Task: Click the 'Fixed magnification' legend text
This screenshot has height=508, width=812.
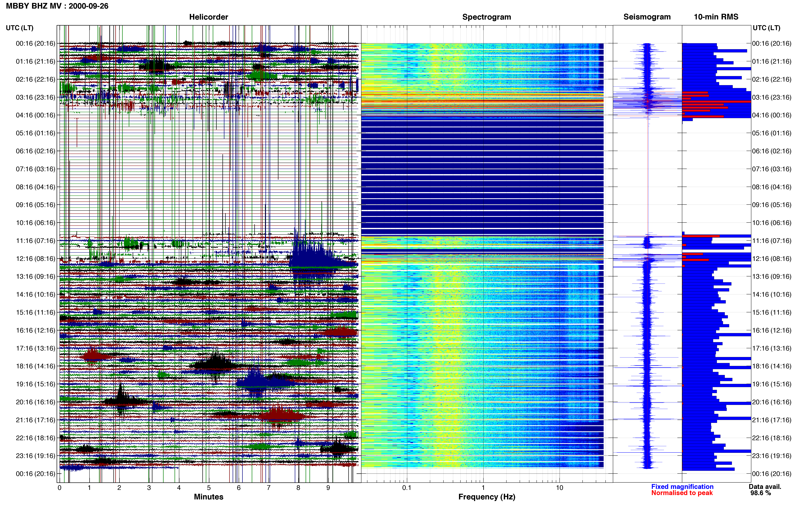Action: (682, 486)
